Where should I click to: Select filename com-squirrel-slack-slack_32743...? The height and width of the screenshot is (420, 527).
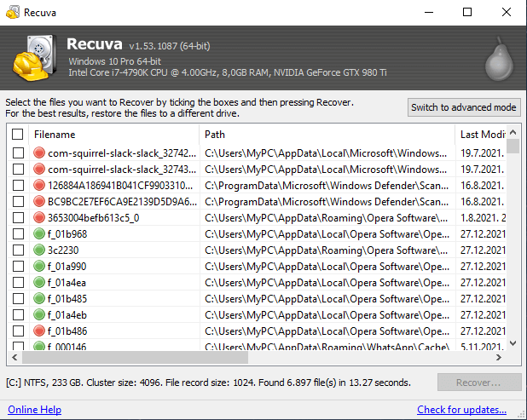122,170
